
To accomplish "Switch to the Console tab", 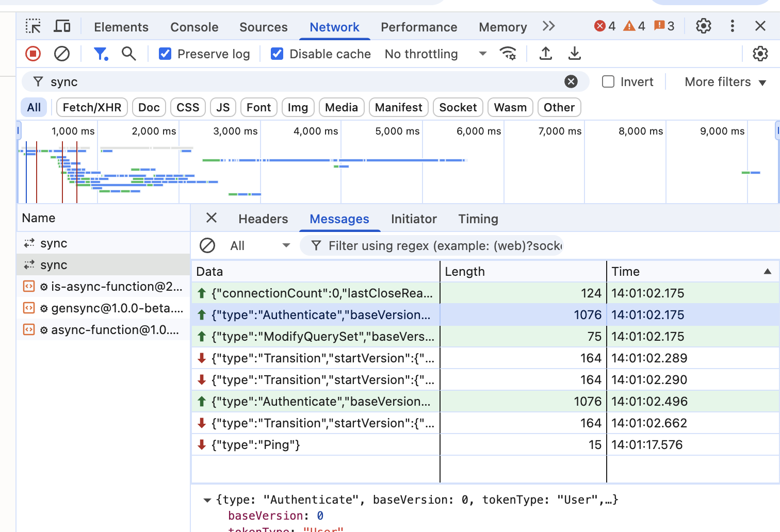I will (194, 27).
